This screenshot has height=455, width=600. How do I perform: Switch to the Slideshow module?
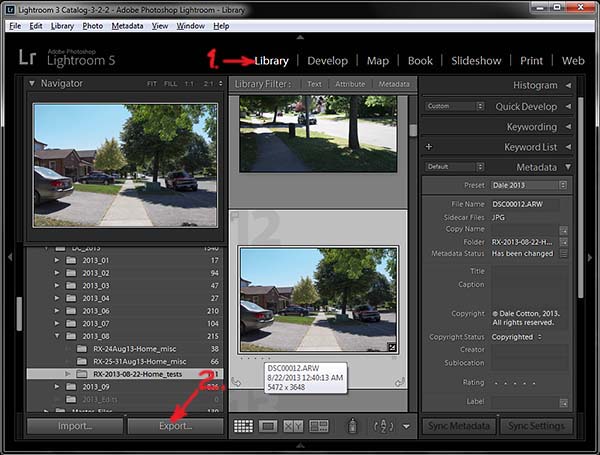coord(476,61)
